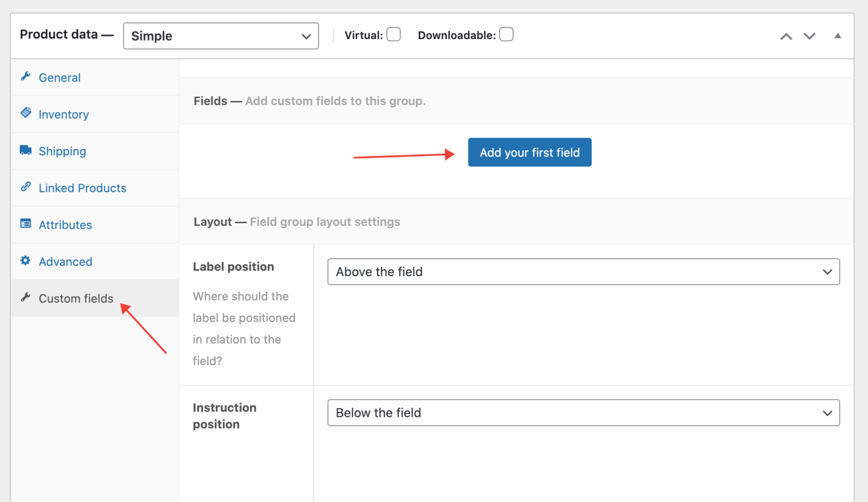
Task: Click the upward move arrow in panel header
Action: (786, 36)
